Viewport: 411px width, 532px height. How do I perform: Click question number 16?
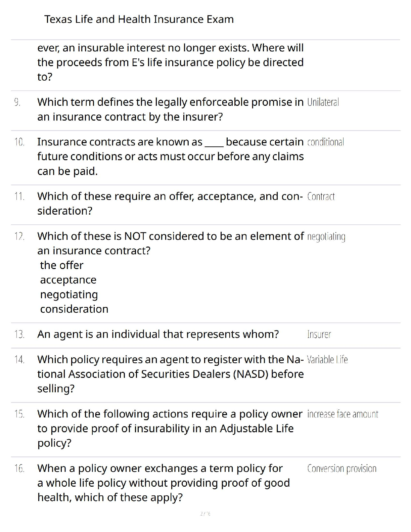click(19, 469)
